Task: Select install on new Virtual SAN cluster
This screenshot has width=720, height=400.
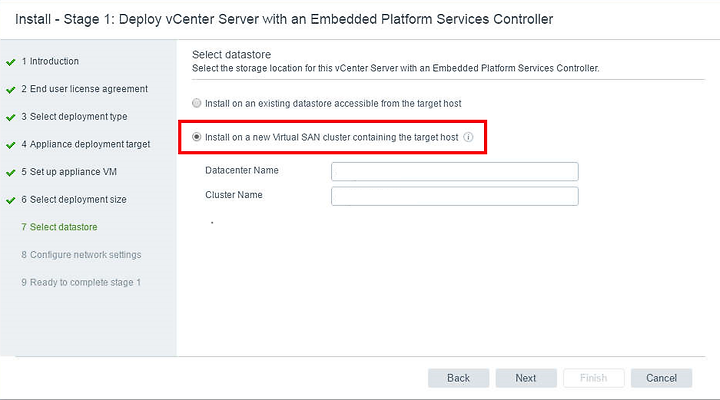Action: [197, 137]
